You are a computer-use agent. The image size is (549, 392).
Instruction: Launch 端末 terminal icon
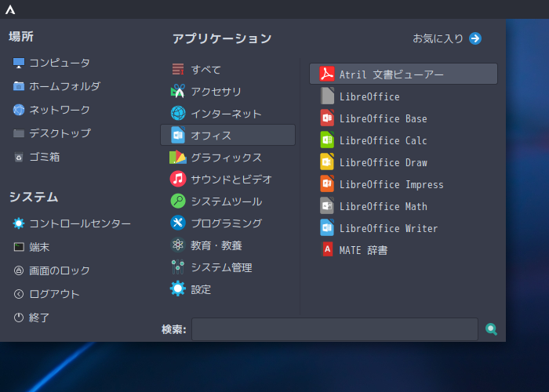tap(19, 247)
